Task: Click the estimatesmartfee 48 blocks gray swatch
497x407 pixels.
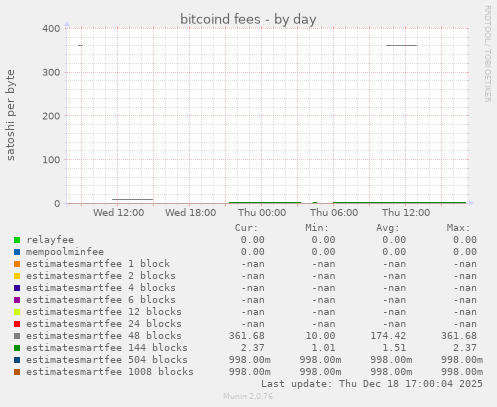Action: pyautogui.click(x=17, y=336)
